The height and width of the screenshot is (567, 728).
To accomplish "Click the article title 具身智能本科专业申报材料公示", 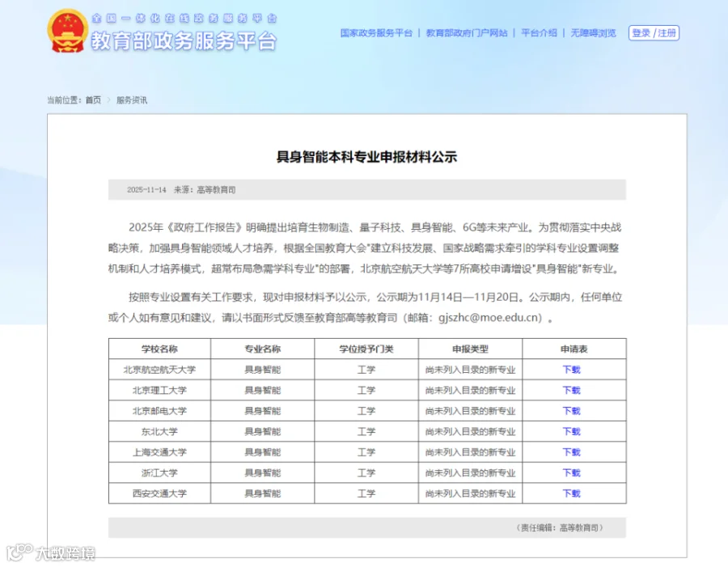I will (366, 157).
